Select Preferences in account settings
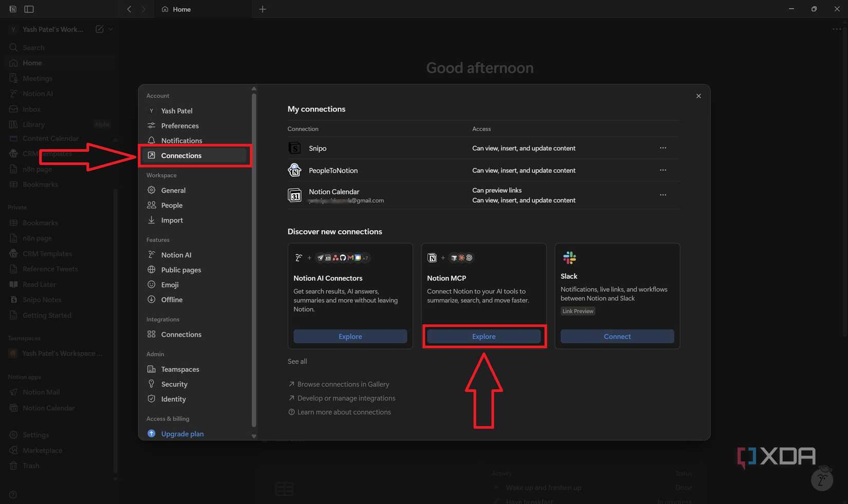 [179, 126]
